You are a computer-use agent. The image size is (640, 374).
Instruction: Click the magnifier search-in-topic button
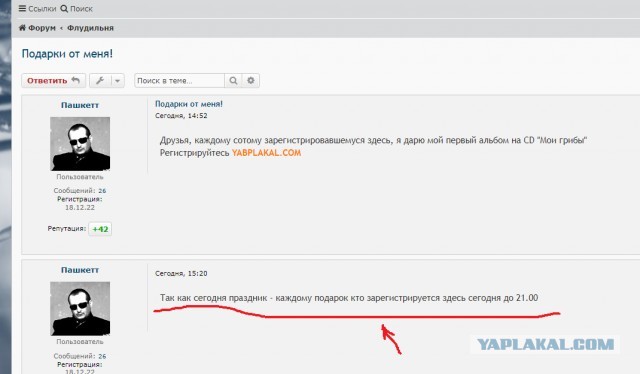(x=233, y=80)
